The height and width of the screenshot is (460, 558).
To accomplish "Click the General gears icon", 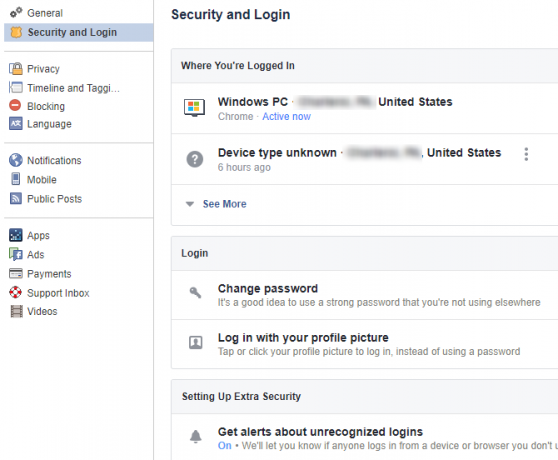I will click(16, 12).
